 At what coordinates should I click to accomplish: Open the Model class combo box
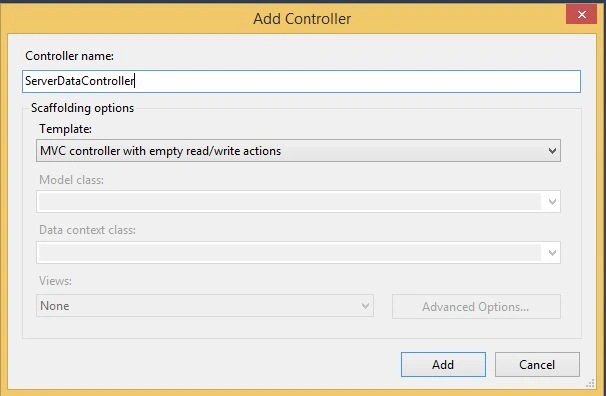[x=298, y=201]
